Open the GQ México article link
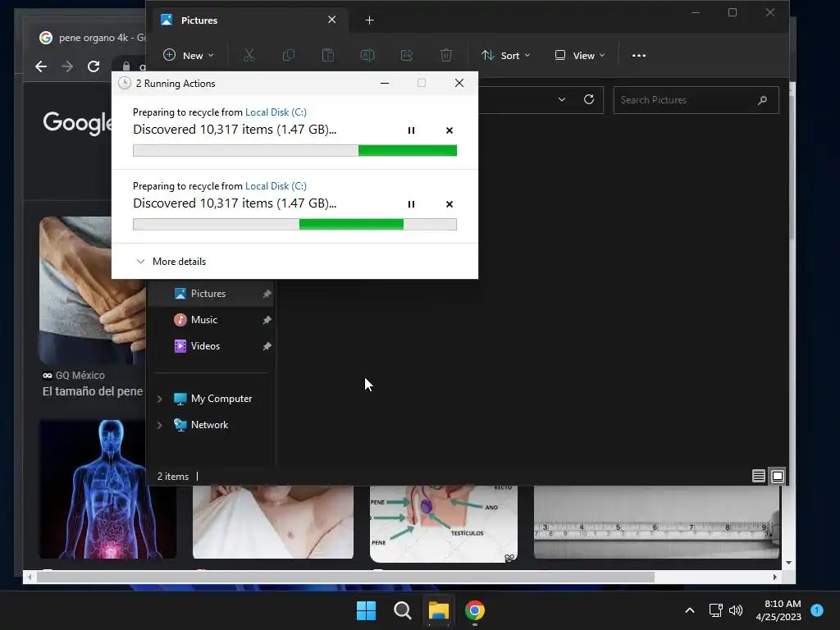Screen dimensions: 840x630 tap(92, 391)
